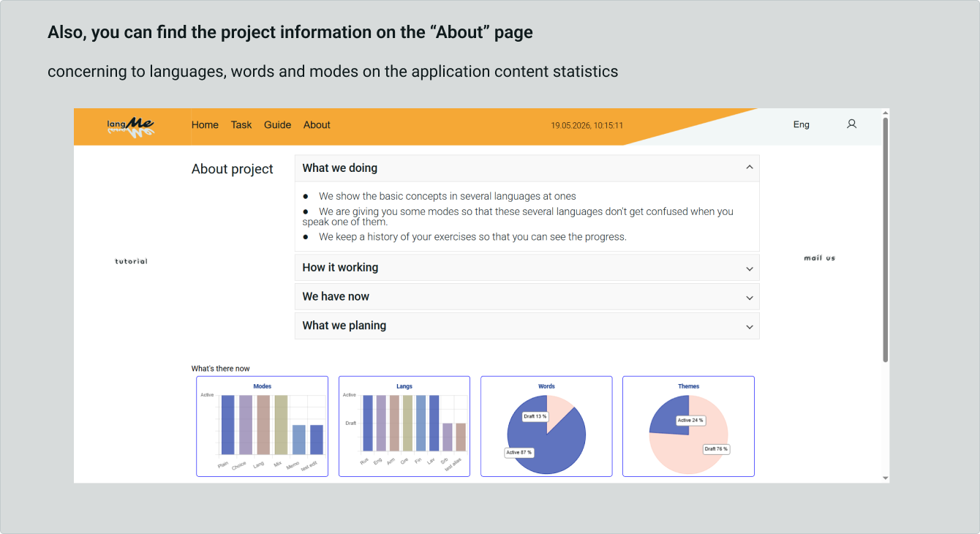The width and height of the screenshot is (980, 534).
Task: Click the page vertical scrollbar
Action: tap(886, 240)
